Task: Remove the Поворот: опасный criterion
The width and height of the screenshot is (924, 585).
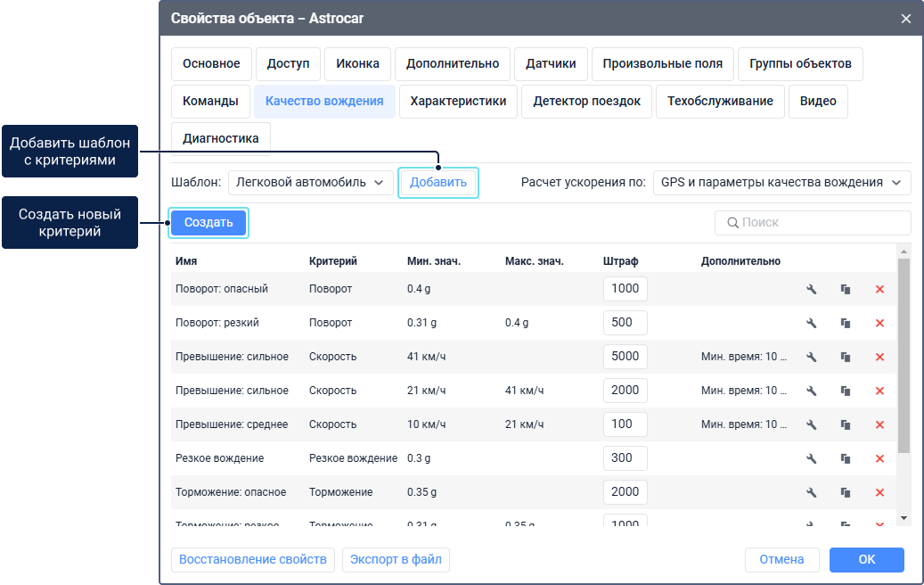Action: coord(879,289)
